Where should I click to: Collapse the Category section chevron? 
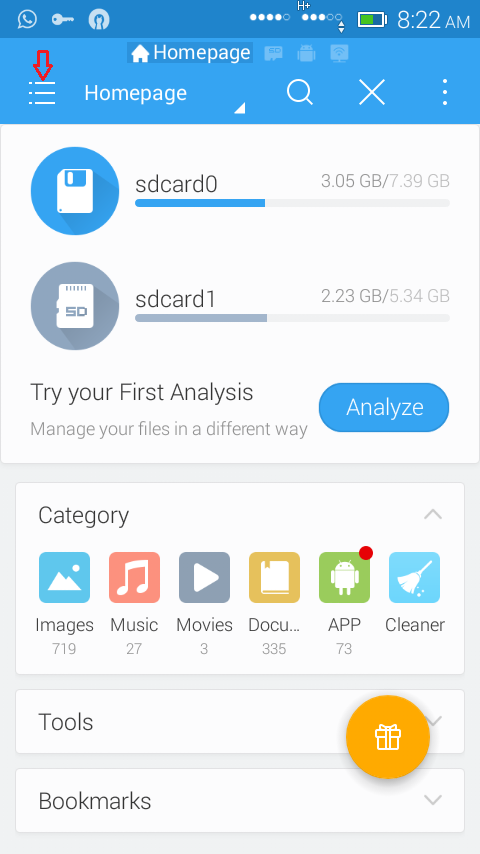click(x=433, y=514)
